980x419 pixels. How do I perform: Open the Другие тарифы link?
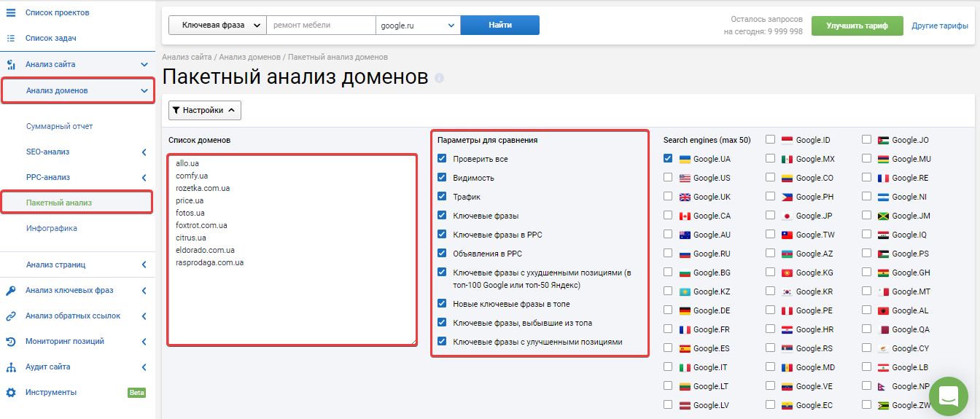point(940,26)
